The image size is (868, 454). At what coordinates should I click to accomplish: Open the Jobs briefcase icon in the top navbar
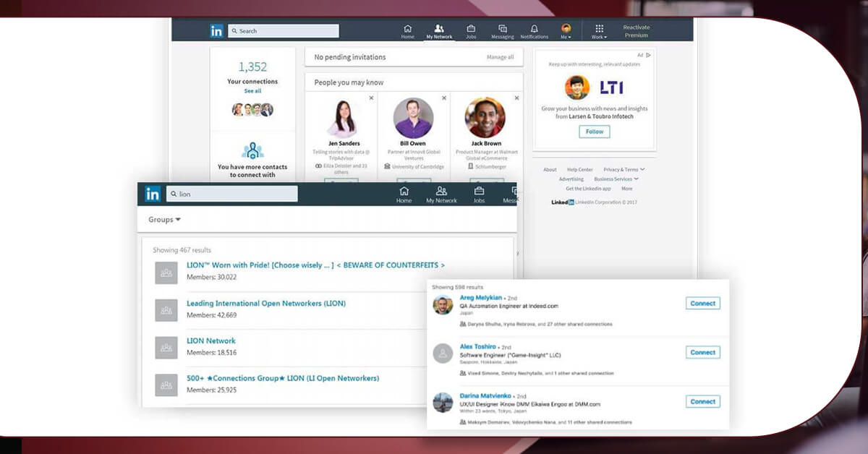pos(471,31)
